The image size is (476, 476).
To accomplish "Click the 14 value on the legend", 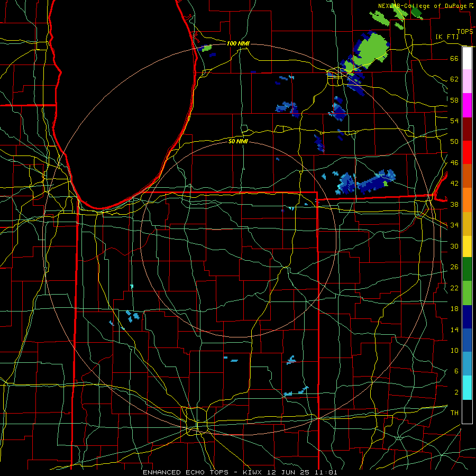I will (x=454, y=329).
